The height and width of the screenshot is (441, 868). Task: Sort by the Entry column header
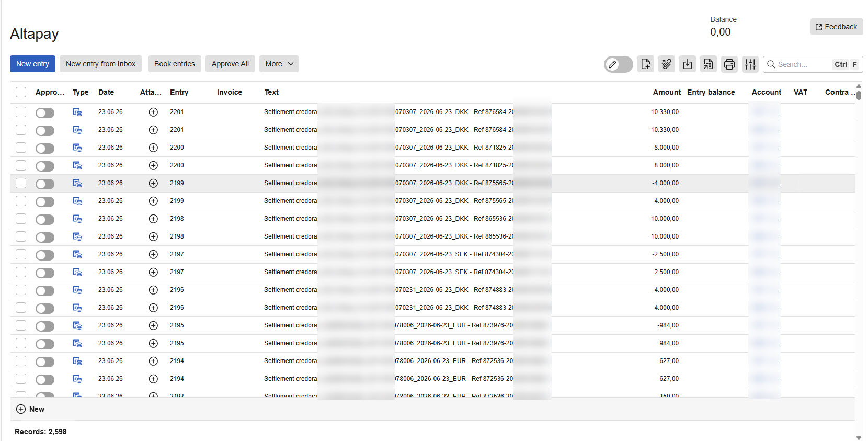click(179, 92)
